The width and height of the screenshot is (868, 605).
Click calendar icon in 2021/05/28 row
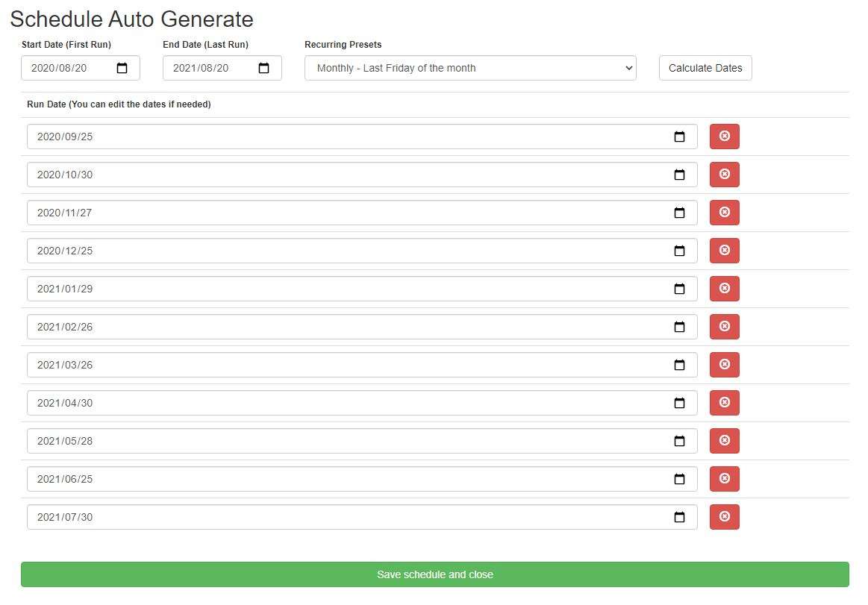(679, 441)
